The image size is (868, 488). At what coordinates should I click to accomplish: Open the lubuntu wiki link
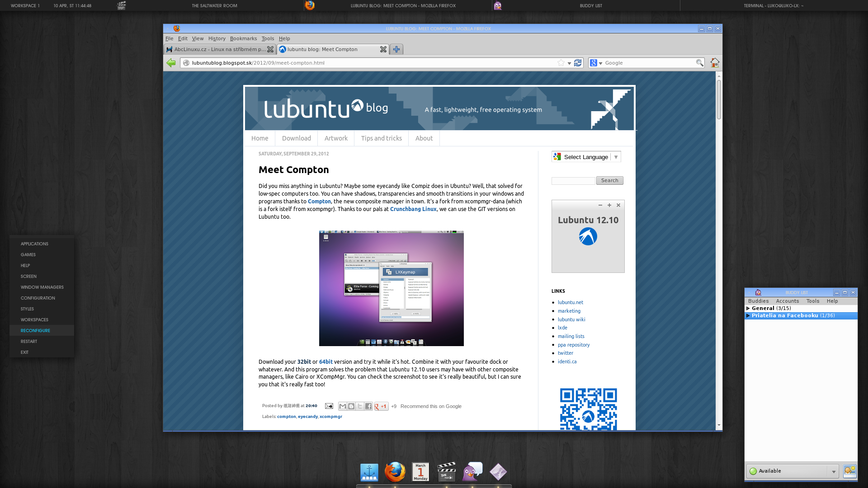point(571,319)
